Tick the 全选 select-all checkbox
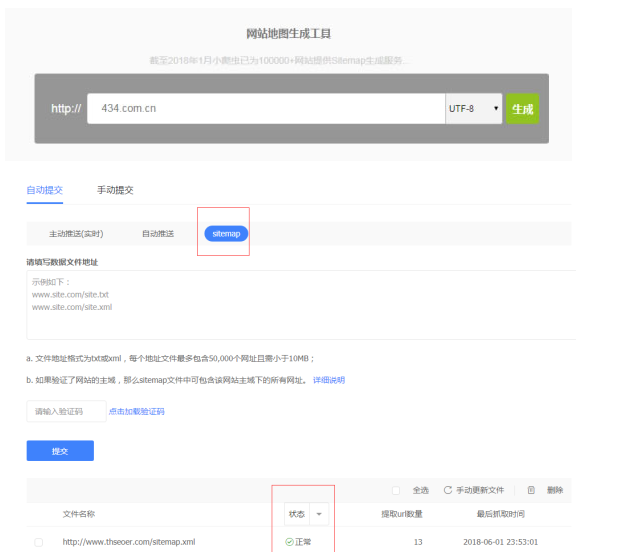Viewport: 617px width, 560px height. point(396,490)
